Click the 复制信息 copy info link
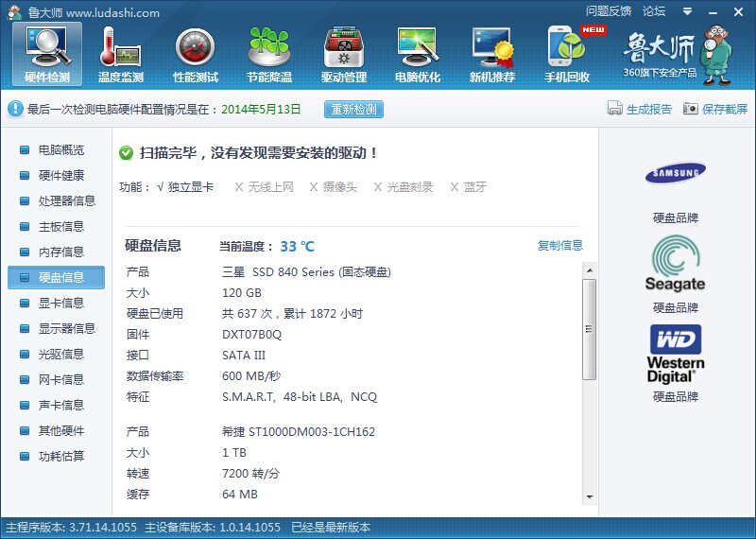The image size is (756, 539). (560, 245)
